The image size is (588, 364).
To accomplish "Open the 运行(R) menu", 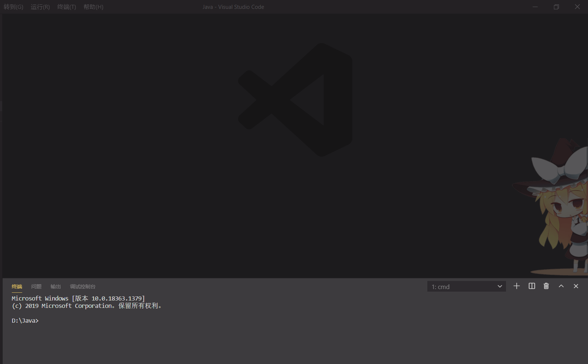I will [40, 7].
